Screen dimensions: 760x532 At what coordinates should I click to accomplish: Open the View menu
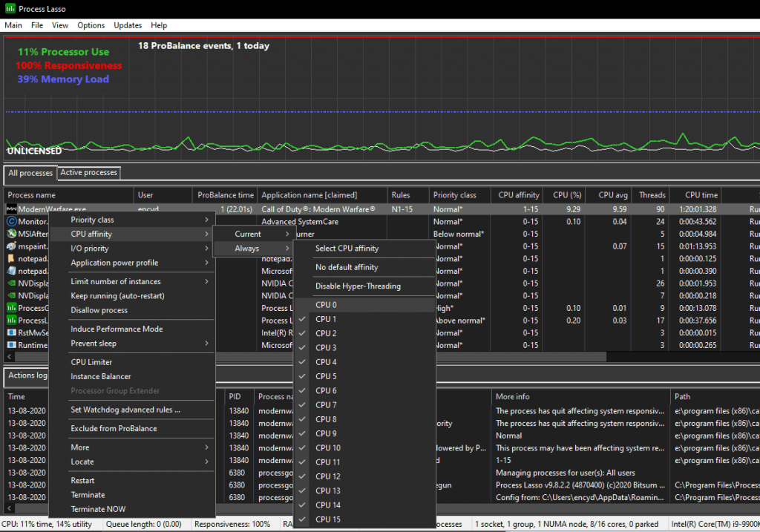pyautogui.click(x=60, y=25)
